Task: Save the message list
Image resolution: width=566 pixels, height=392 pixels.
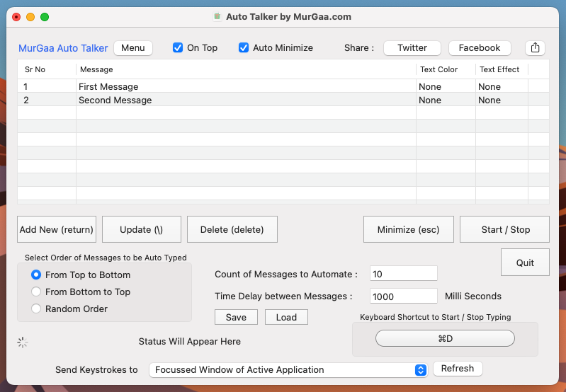Action: tap(236, 317)
